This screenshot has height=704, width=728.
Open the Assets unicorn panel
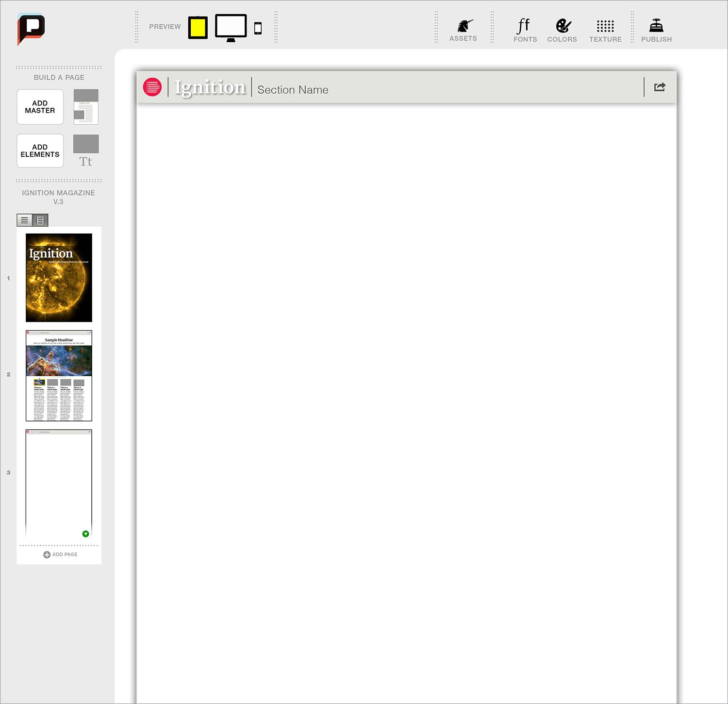463,31
